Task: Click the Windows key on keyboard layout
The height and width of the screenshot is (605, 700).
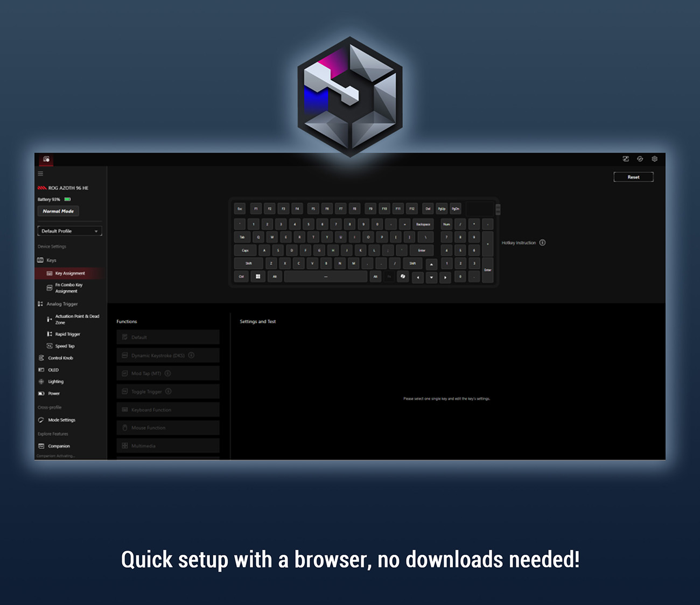Action: 258,277
